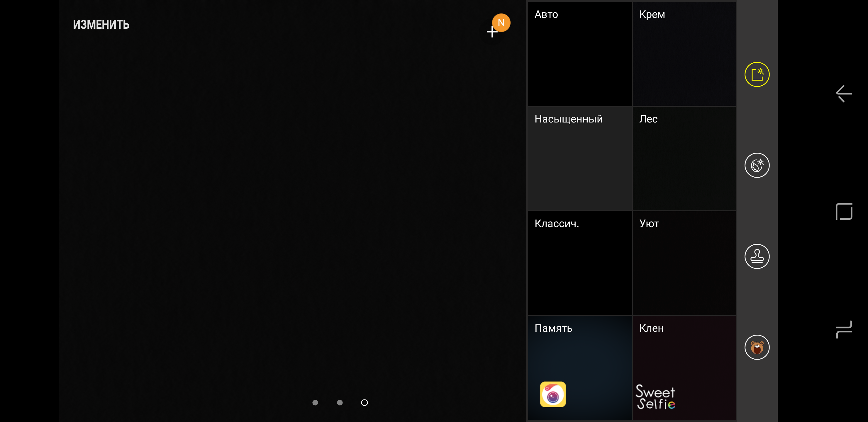Open the yellow filter effects icon
This screenshot has height=422, width=868.
click(x=757, y=74)
